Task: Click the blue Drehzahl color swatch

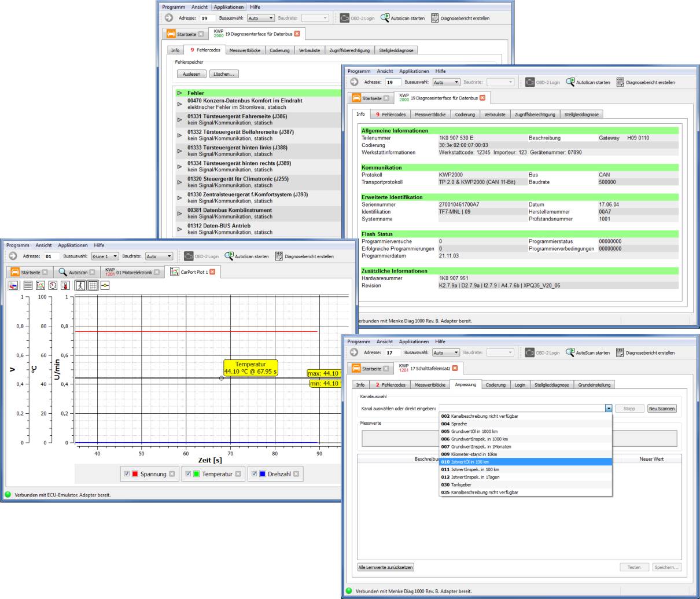Action: pyautogui.click(x=262, y=474)
